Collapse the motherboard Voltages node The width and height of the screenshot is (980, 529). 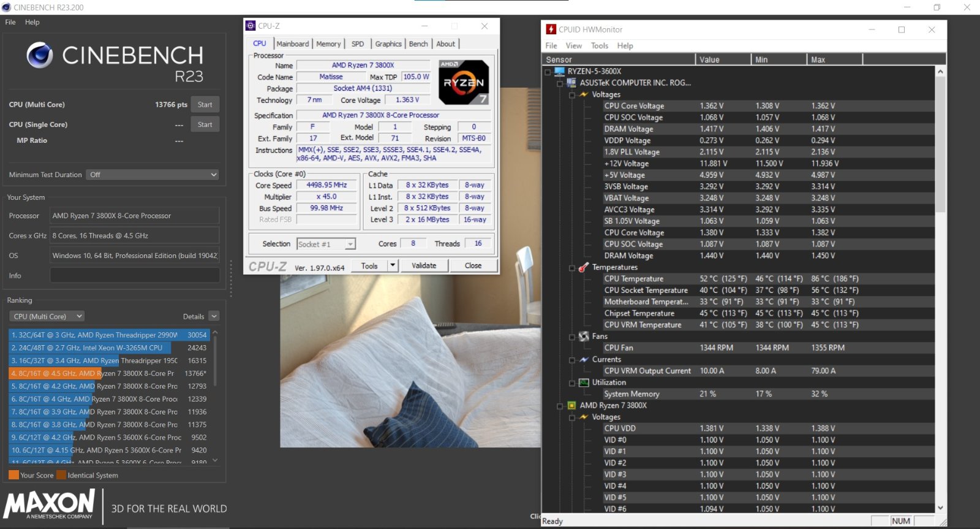pyautogui.click(x=572, y=95)
